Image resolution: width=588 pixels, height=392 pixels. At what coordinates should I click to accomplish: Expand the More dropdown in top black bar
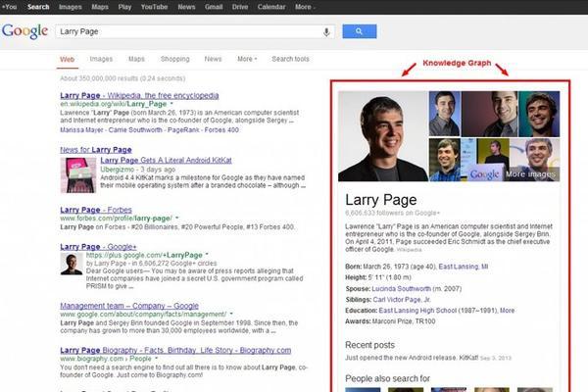pos(305,7)
